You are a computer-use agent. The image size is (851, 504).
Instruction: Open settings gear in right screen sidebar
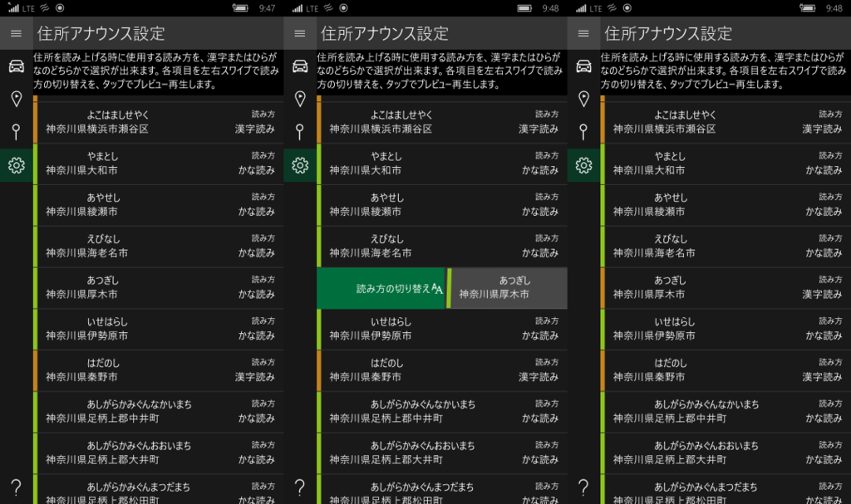click(x=583, y=165)
